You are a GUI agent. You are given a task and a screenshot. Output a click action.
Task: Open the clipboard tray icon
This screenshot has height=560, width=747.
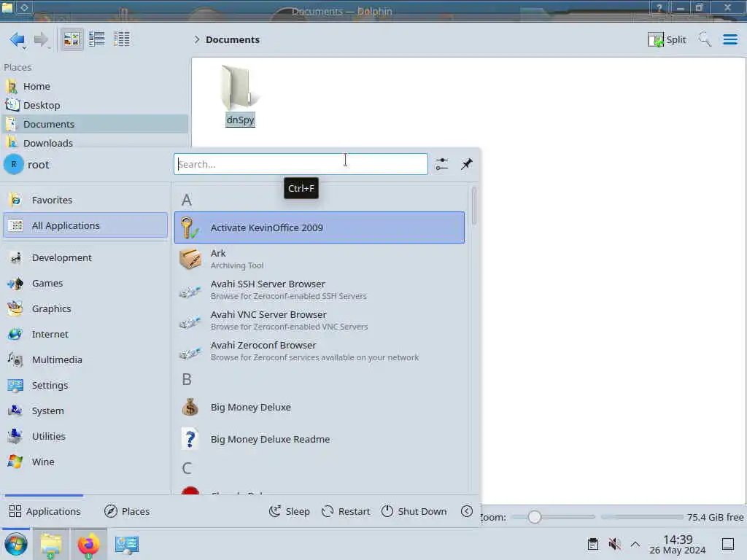(592, 544)
